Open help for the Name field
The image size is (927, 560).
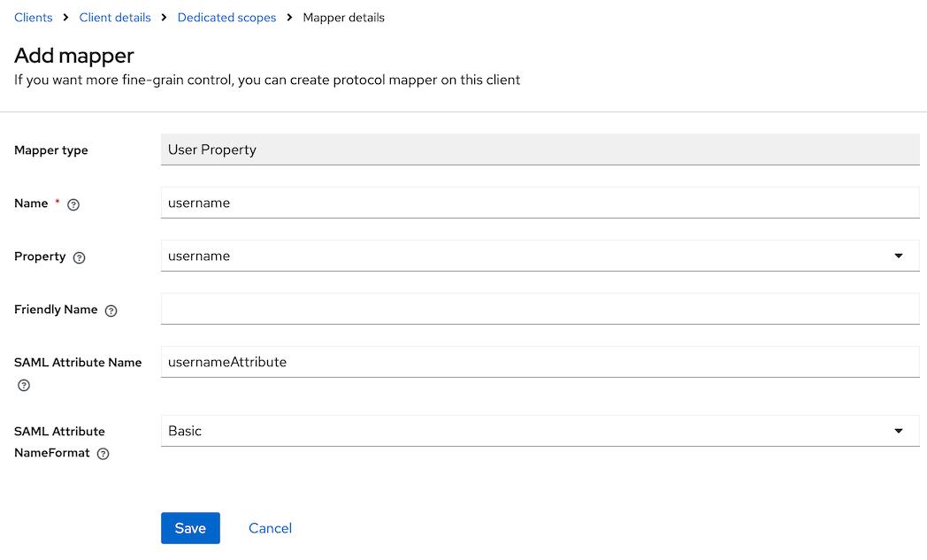(73, 204)
